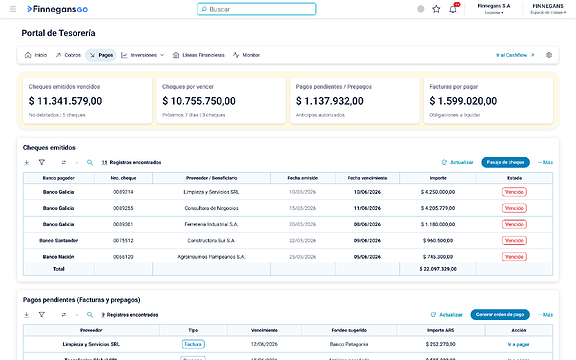This screenshot has width=576, height=360.
Task: Click the gray status circle icon
Action: click(x=421, y=9)
